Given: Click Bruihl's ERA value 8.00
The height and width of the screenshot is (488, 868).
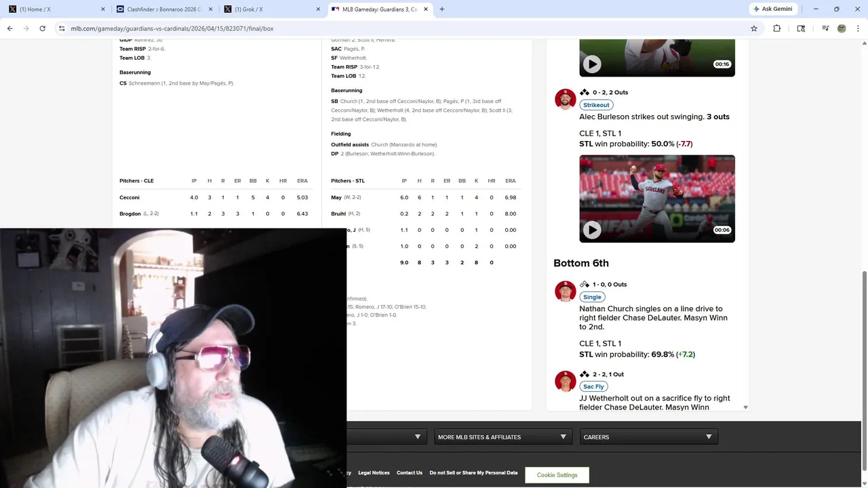Looking at the screenshot, I should (510, 213).
